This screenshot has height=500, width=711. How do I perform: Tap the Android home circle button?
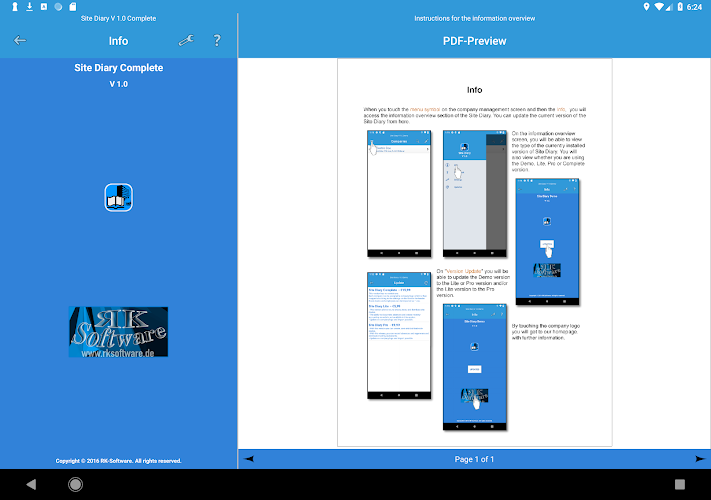point(75,485)
